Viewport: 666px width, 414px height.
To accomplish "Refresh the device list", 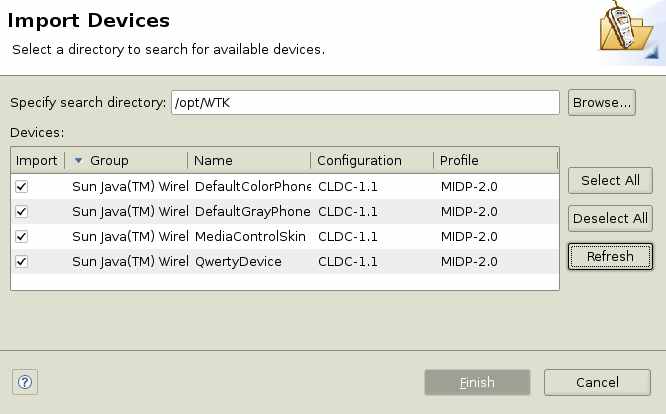I will tap(610, 256).
